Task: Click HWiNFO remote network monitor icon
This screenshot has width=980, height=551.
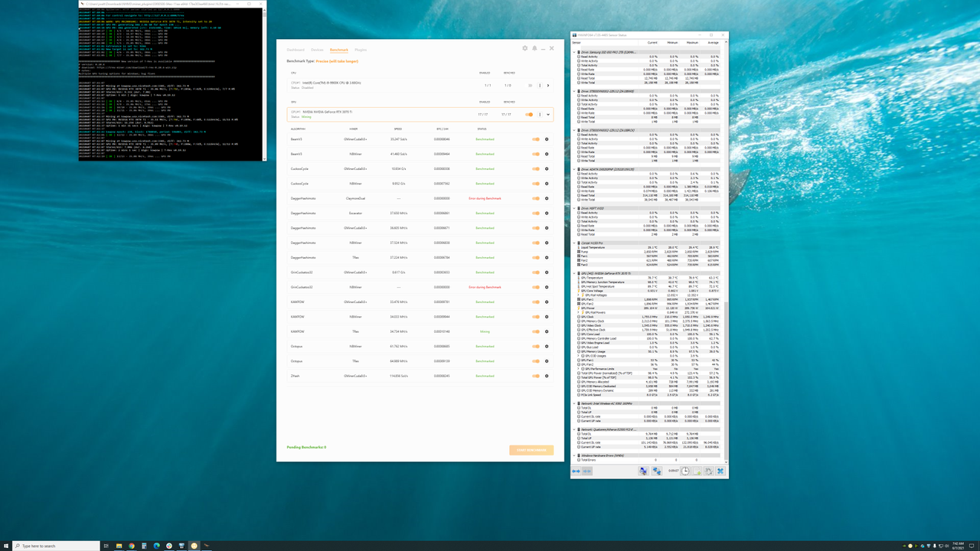Action: click(x=656, y=471)
